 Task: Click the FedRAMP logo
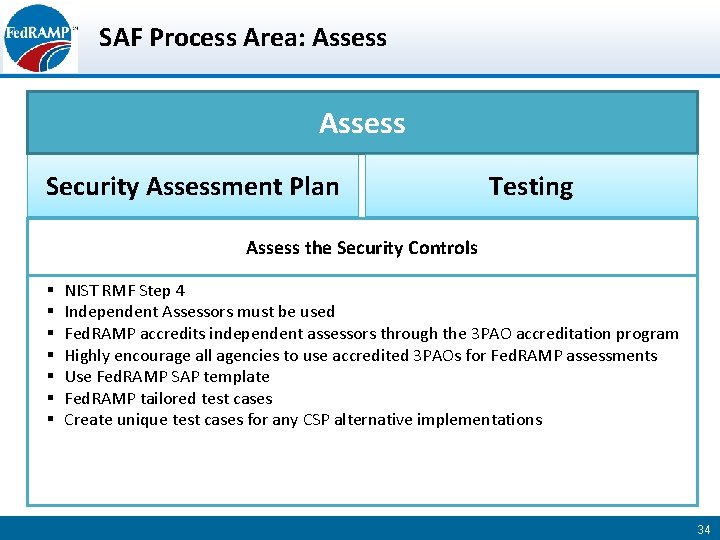point(39,38)
